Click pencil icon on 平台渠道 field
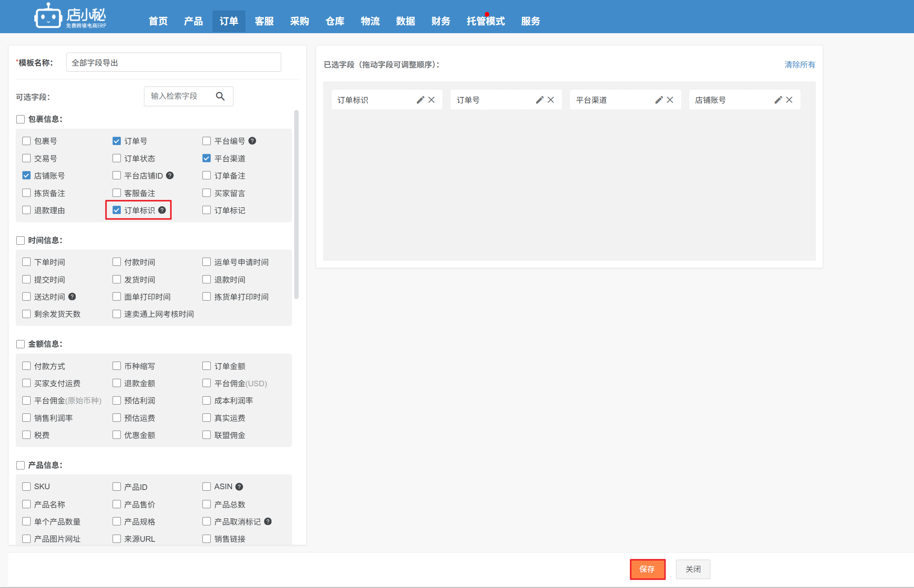Viewport: 914px width, 588px height. click(659, 100)
